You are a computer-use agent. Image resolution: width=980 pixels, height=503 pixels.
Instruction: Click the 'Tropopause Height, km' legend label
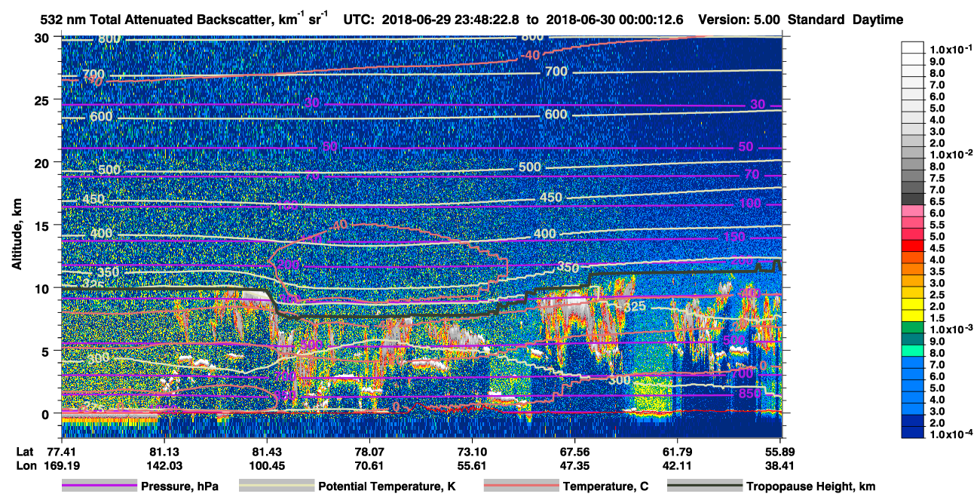[811, 486]
